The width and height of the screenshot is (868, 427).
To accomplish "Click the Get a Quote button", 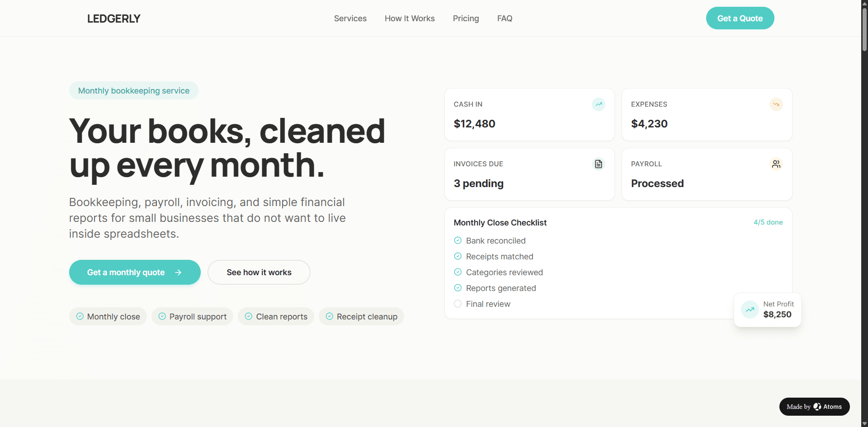I will point(740,18).
